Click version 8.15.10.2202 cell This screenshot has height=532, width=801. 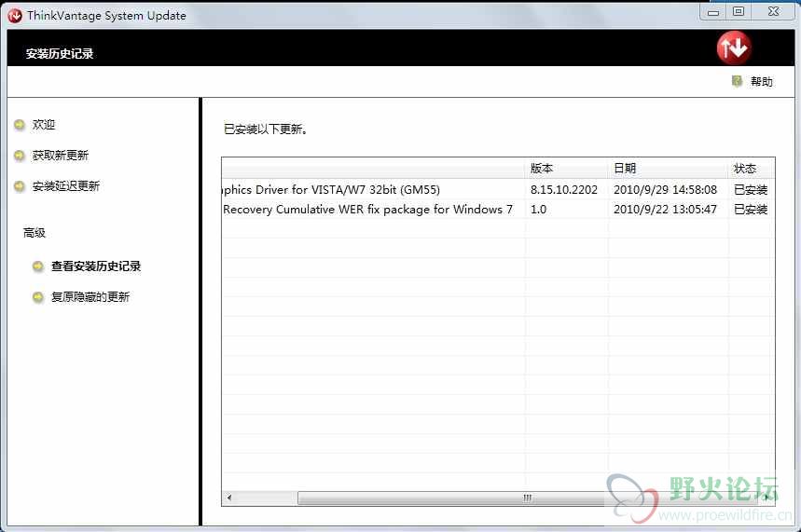pyautogui.click(x=564, y=190)
